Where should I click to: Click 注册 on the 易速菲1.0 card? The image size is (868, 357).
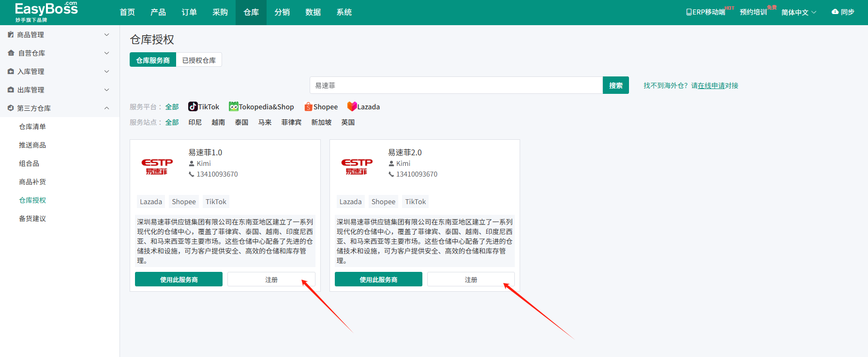coord(271,279)
